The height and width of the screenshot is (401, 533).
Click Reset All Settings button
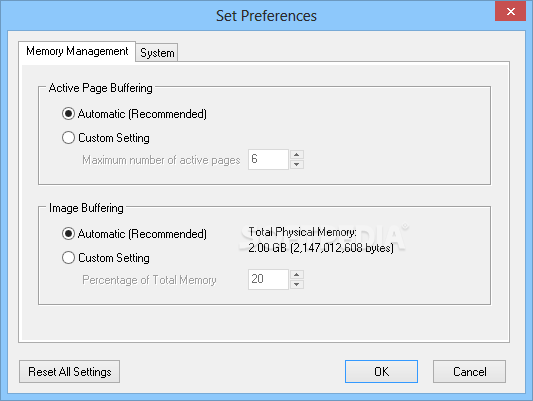coord(69,371)
